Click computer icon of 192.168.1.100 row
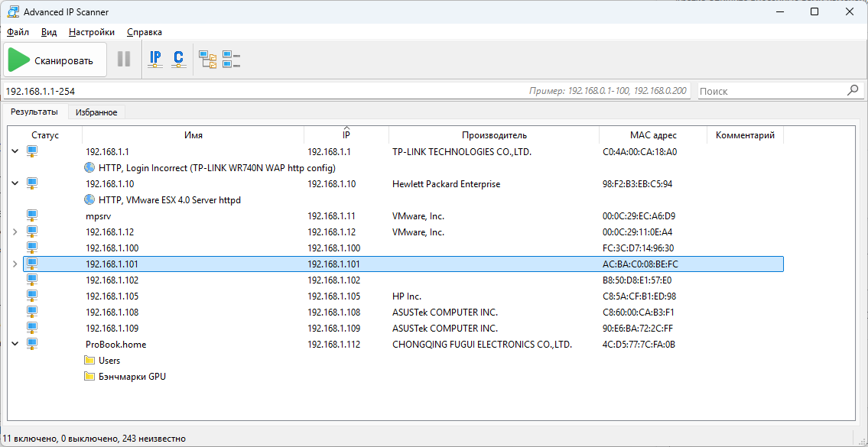The width and height of the screenshot is (868, 447). pos(32,248)
